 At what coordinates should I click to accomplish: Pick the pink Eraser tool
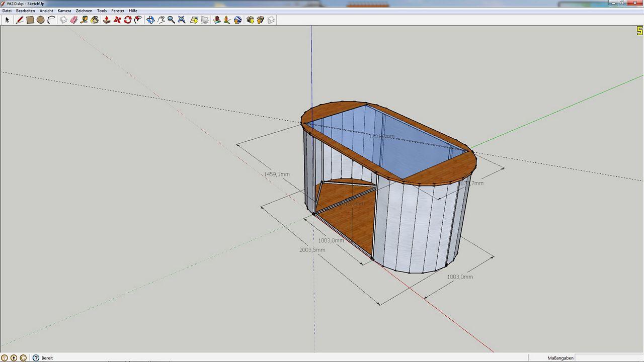tap(74, 20)
